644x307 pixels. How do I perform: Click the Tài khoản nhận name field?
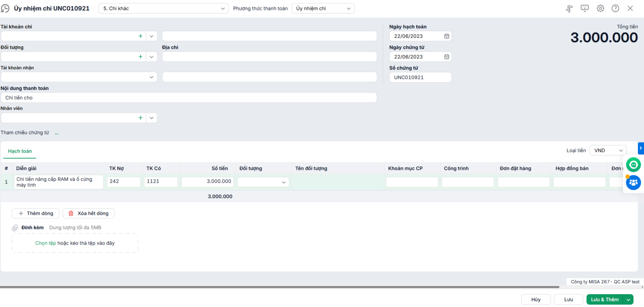coord(269,77)
